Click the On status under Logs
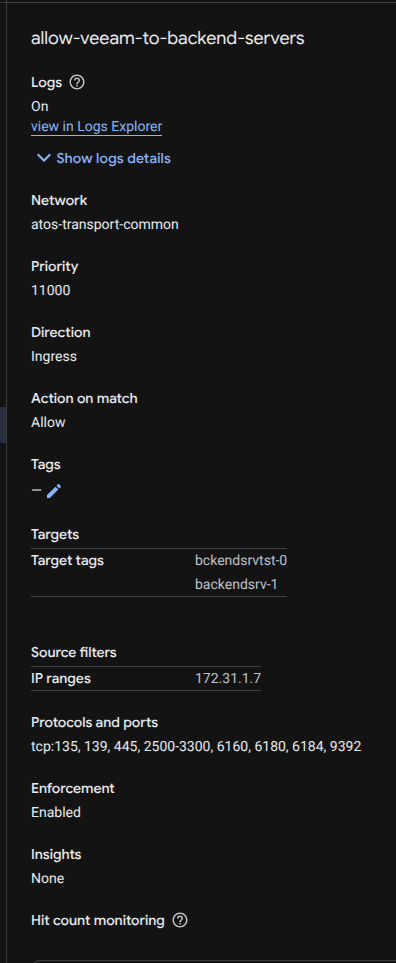 tap(40, 106)
